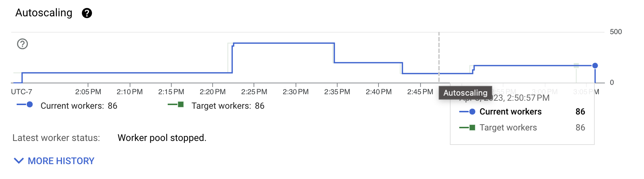
Task: Click the blue endpoint dot on chart line
Action: tap(595, 66)
